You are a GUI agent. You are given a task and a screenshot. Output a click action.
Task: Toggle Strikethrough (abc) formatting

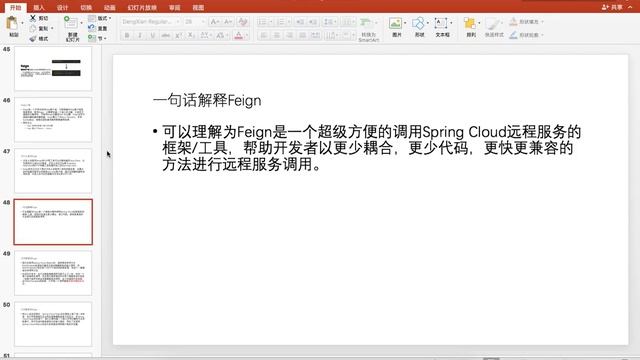pos(165,36)
